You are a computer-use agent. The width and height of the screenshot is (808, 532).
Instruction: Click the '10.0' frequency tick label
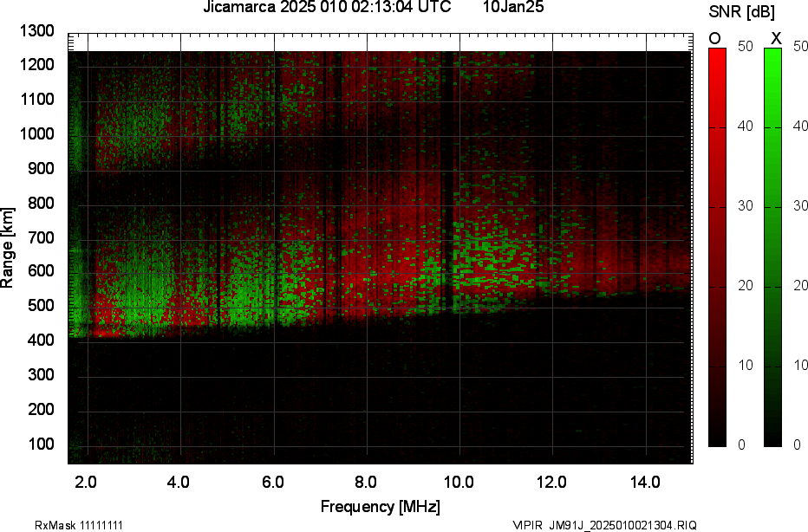[x=459, y=483]
